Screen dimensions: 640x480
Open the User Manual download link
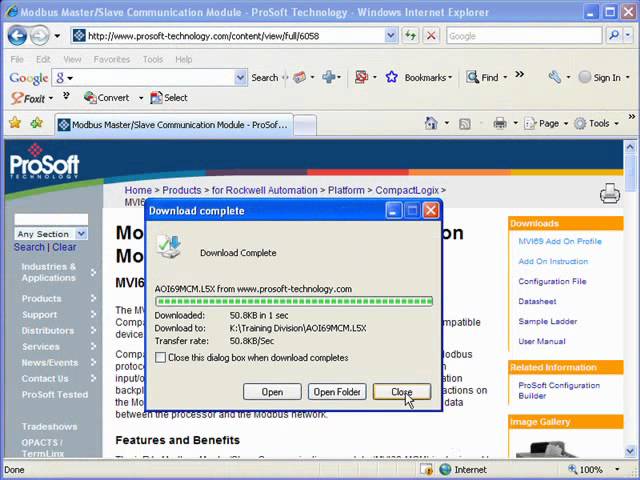click(542, 341)
